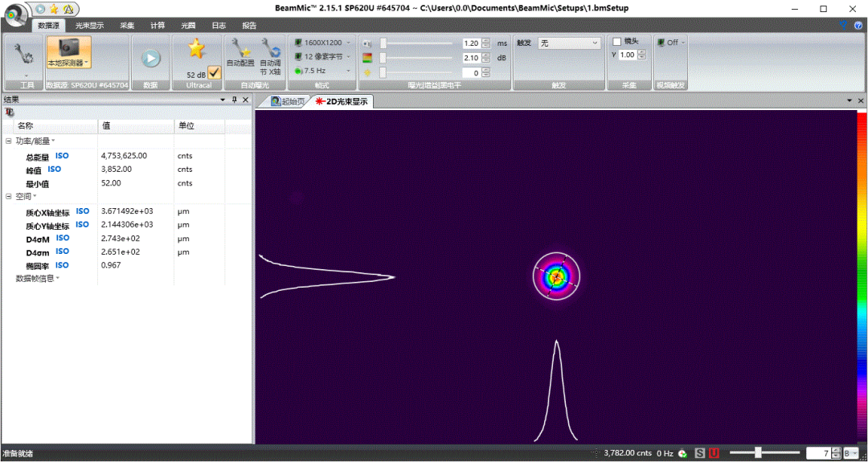Open the results panel options arrow
Screen dimensions: 868x462
click(x=223, y=100)
